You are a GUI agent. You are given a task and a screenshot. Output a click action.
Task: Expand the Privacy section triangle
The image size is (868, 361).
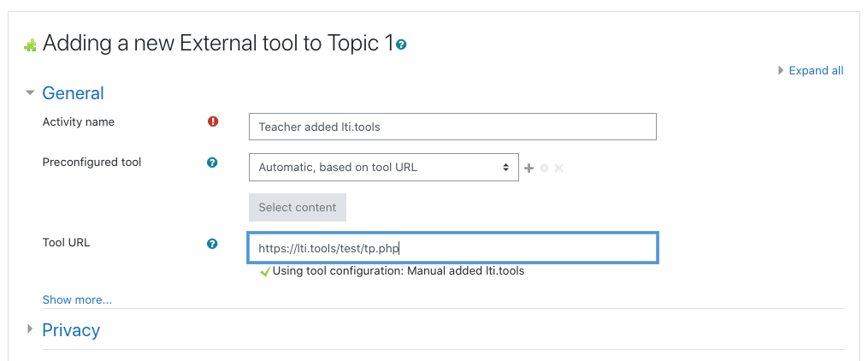[x=30, y=329]
